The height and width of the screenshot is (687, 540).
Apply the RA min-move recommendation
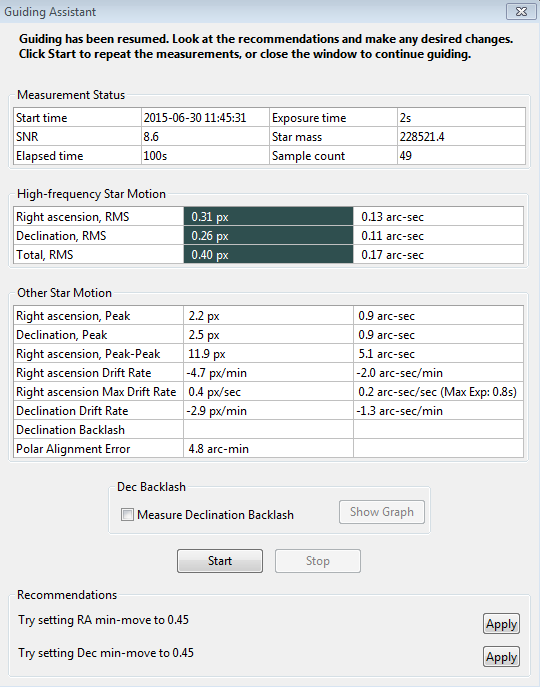[501, 623]
